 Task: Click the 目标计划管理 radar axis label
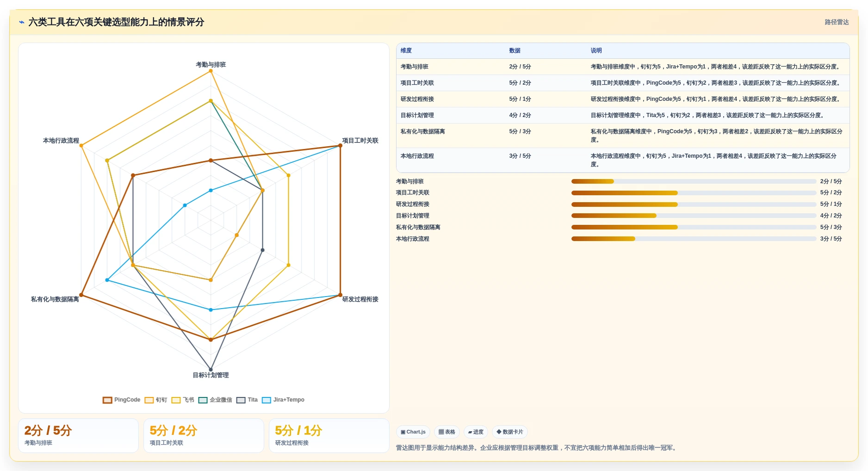coord(211,375)
